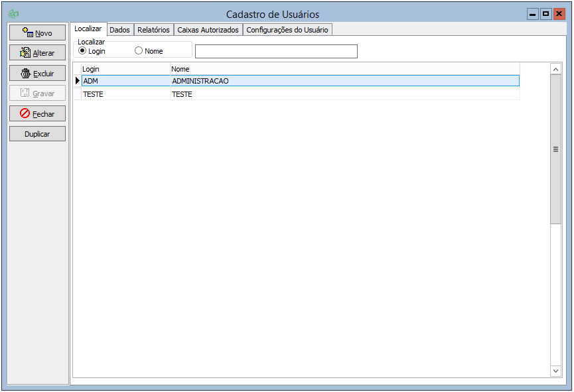
Task: Click the vertical scrollbar thumb
Action: [x=555, y=149]
